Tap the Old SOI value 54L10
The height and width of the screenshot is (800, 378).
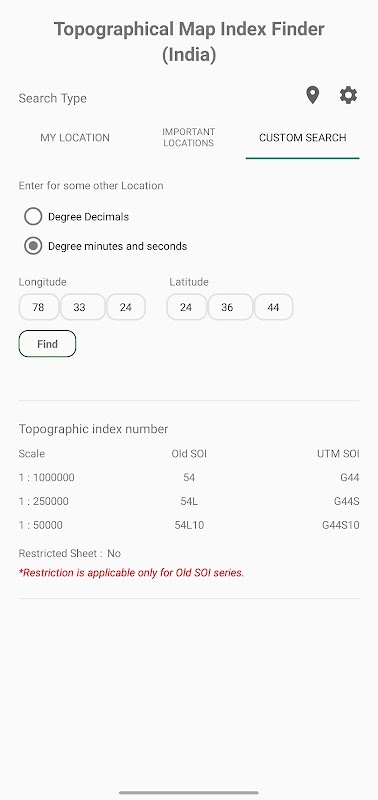(189, 525)
